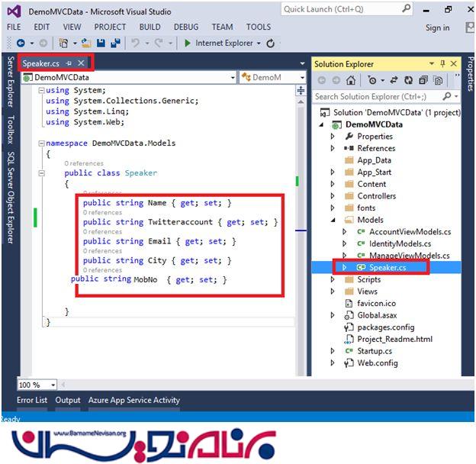
Task: Expand the Controllers folder node
Action: pyautogui.click(x=333, y=196)
